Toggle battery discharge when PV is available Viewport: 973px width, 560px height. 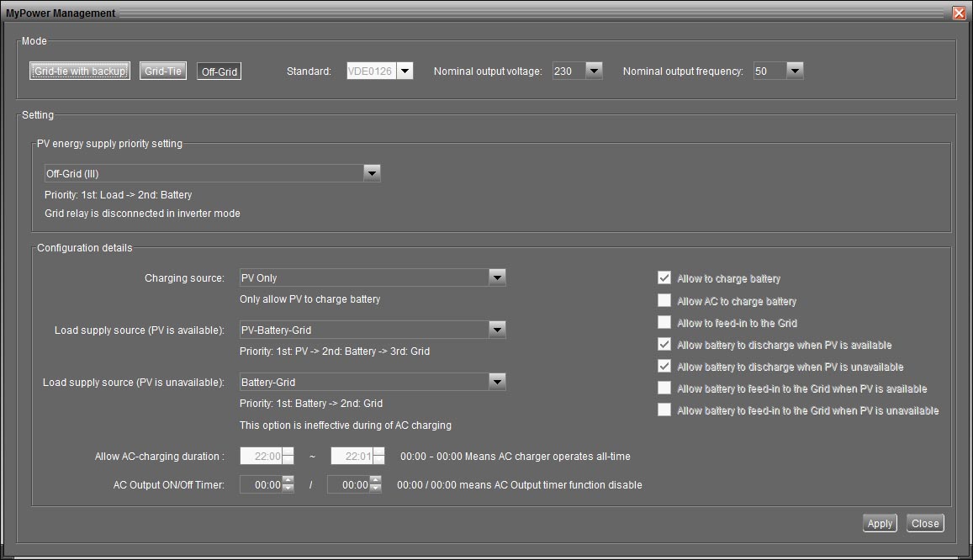(664, 344)
